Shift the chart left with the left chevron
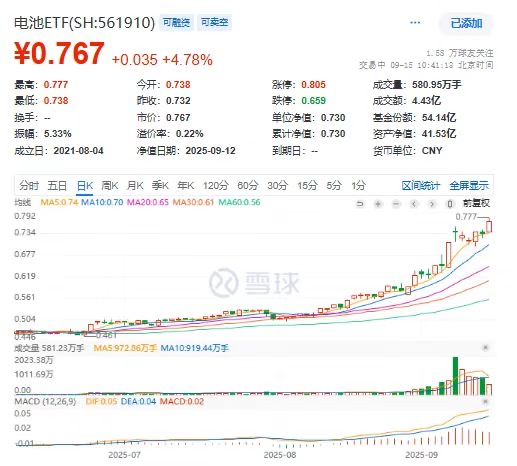 click(414, 204)
